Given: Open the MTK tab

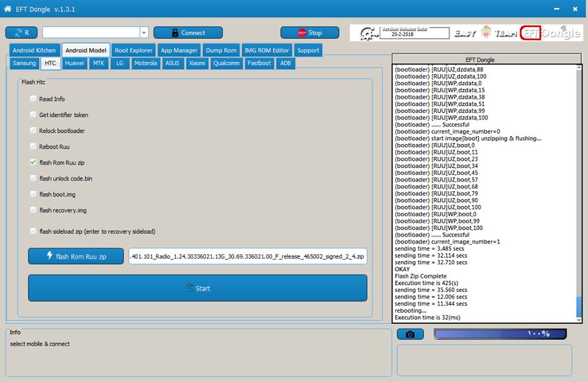Looking at the screenshot, I should pyautogui.click(x=99, y=63).
